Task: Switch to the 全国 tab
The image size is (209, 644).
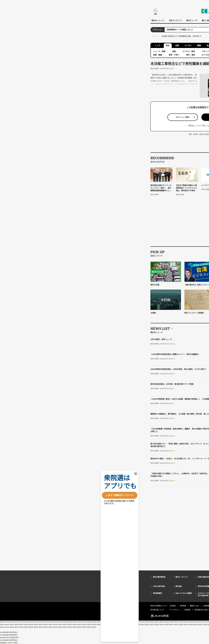Action: tap(177, 45)
